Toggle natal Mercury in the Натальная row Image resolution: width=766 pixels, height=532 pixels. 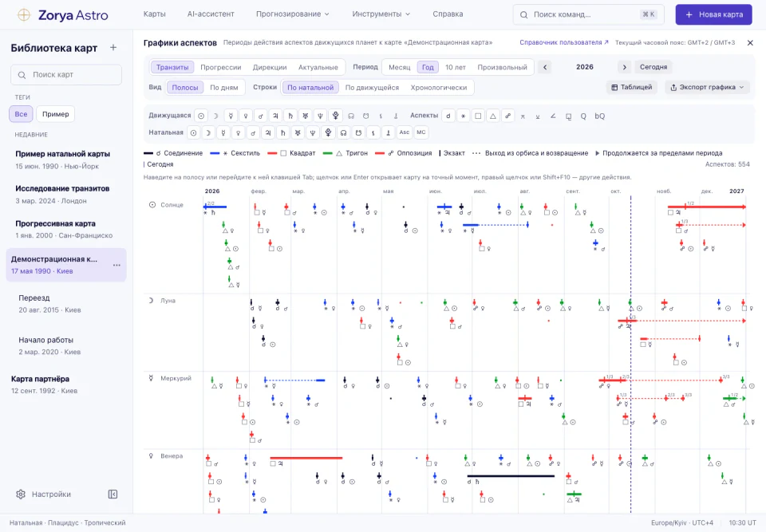point(223,132)
